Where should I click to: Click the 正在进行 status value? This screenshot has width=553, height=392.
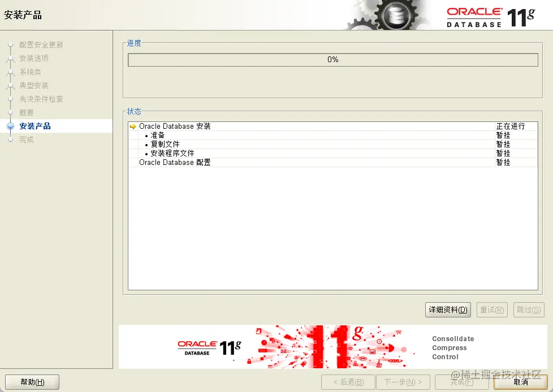(511, 126)
